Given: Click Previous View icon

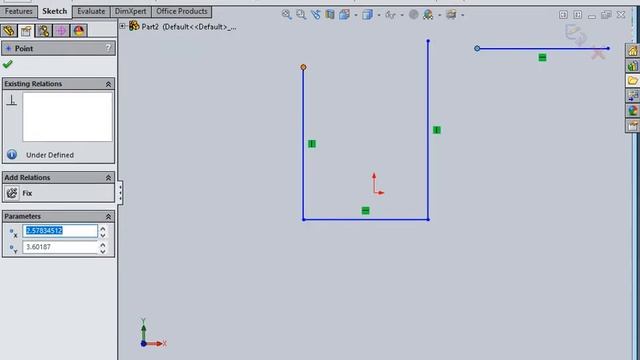Looking at the screenshot, I should 316,15.
